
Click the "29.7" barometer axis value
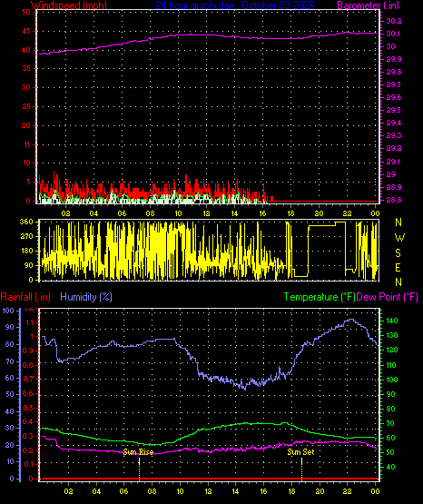pyautogui.click(x=394, y=84)
